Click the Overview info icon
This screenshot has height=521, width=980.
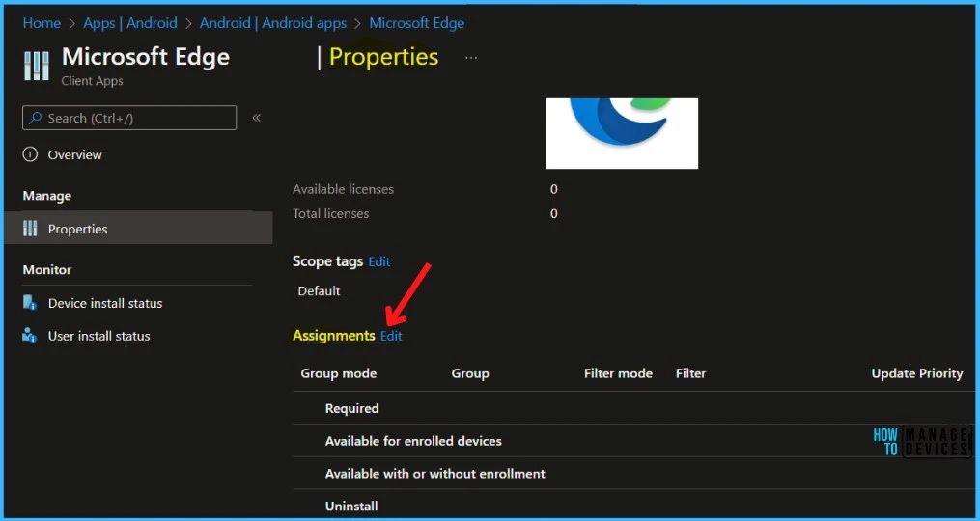pos(30,154)
